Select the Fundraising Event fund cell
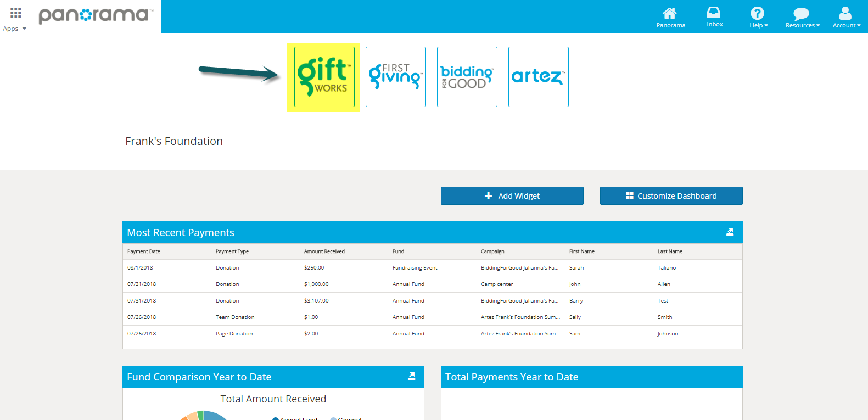 [x=415, y=268]
